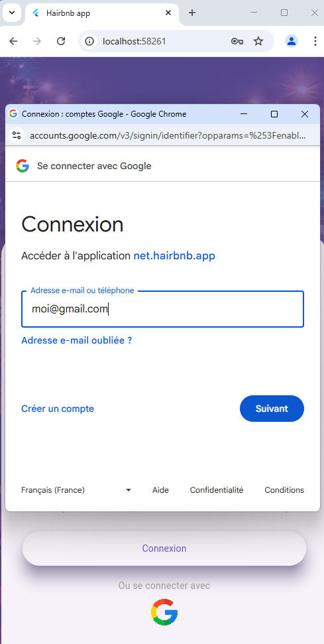
Task: Reload the page with the refresh icon
Action: point(61,41)
